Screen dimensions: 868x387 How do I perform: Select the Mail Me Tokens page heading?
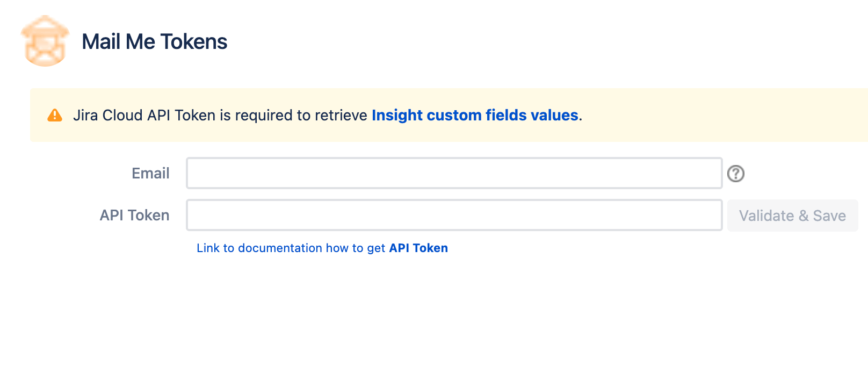[x=154, y=41]
